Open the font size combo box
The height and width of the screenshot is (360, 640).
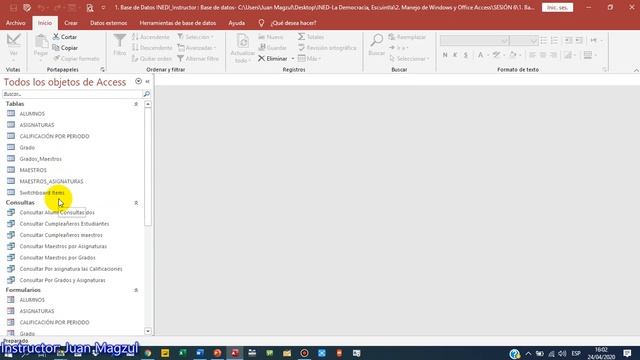tap(523, 41)
